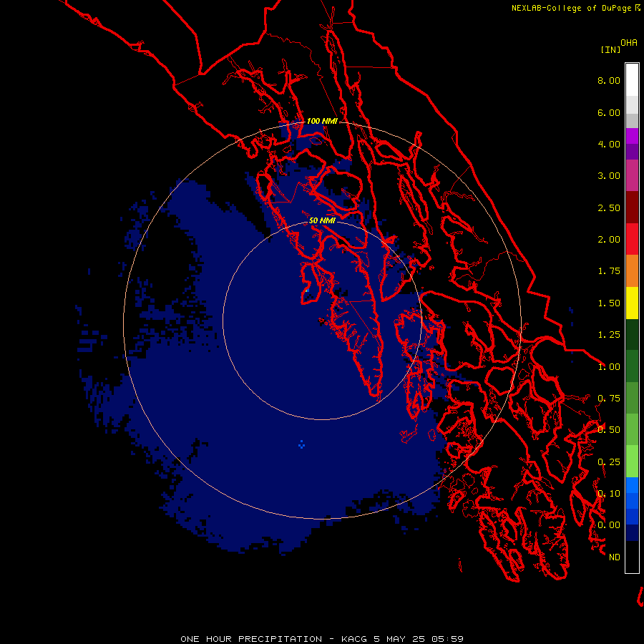Select the 1.25 legend value
The height and width of the screenshot is (644, 644).
click(609, 335)
